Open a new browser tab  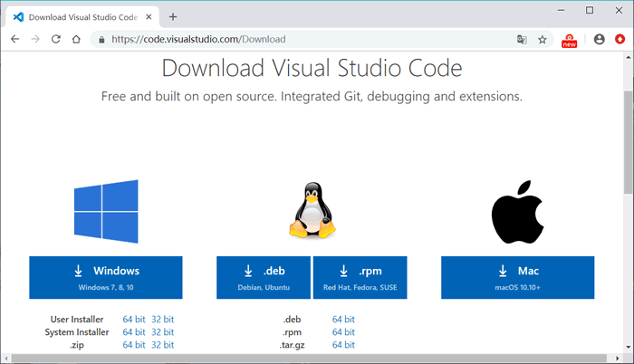point(173,17)
